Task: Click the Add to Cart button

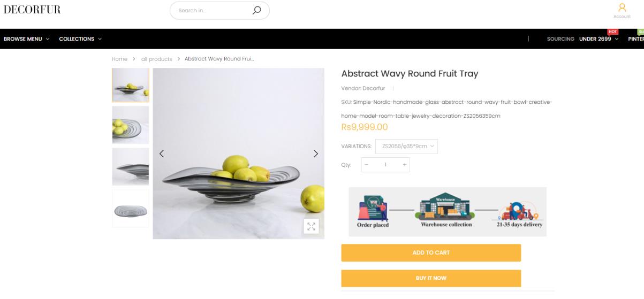Action: [431, 252]
